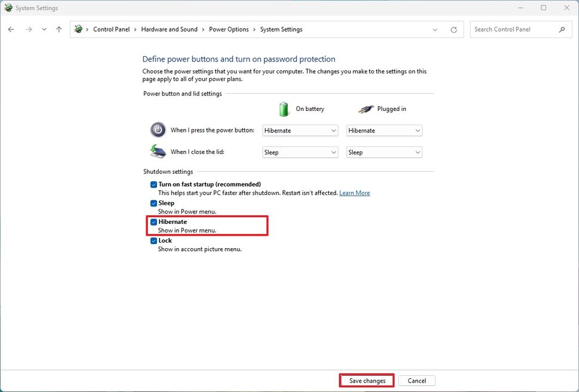Click the up one level arrow
This screenshot has width=579, height=392.
tap(58, 29)
